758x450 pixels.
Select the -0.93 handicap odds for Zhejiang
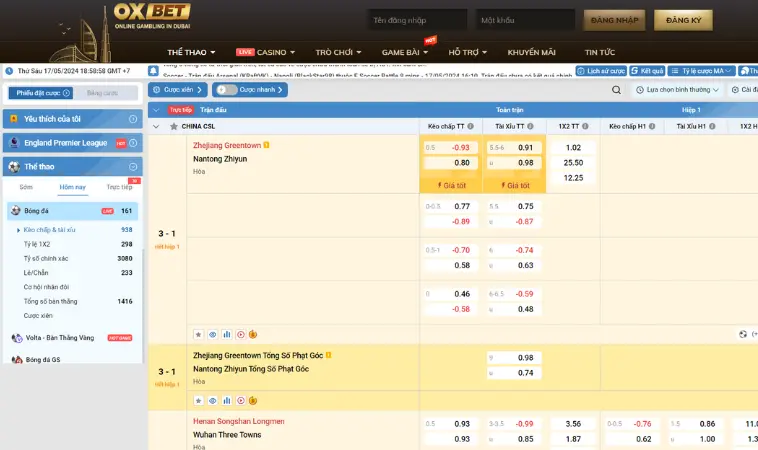pyautogui.click(x=460, y=147)
